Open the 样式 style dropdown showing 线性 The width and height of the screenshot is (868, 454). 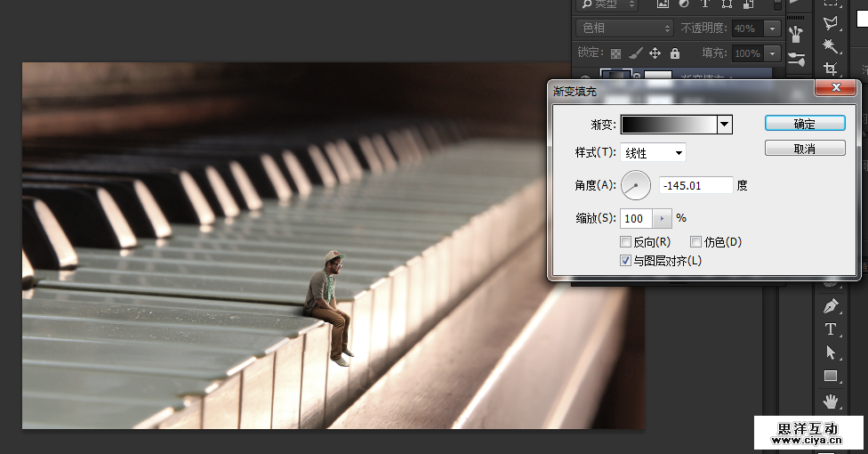pos(653,153)
